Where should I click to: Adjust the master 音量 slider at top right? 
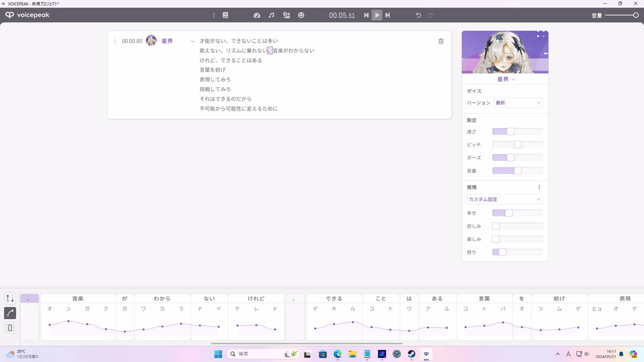click(622, 15)
